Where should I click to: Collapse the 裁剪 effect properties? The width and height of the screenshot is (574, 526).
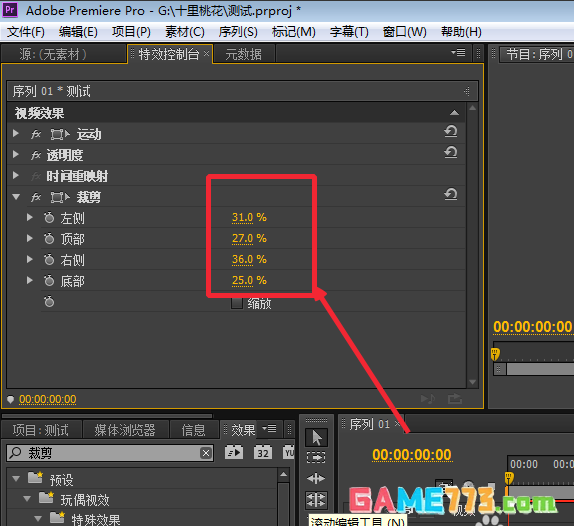point(16,197)
